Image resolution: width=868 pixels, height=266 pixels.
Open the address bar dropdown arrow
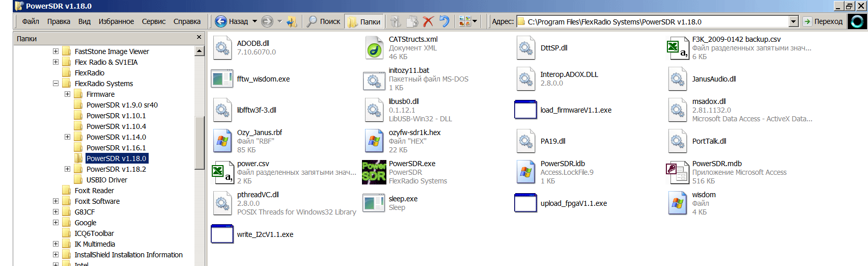pyautogui.click(x=793, y=21)
